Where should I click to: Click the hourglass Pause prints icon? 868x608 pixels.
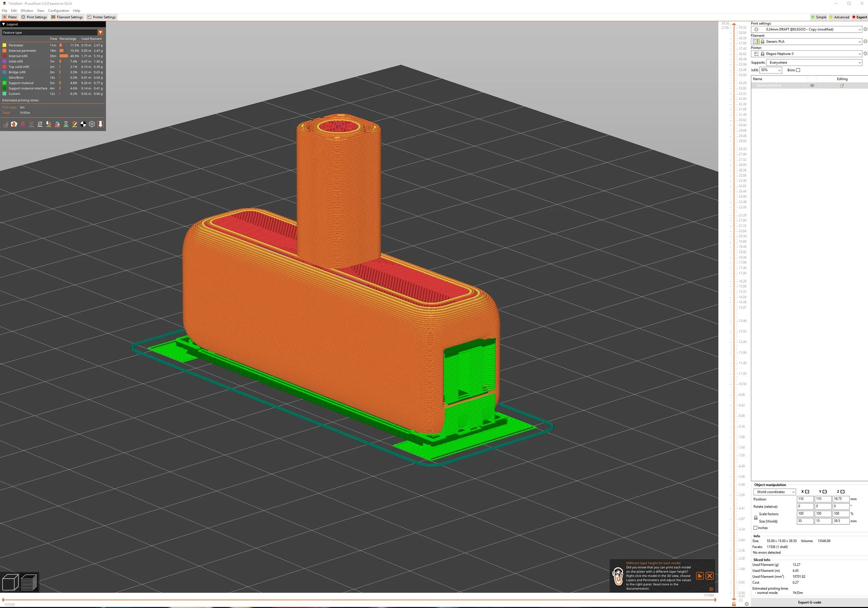[66, 124]
